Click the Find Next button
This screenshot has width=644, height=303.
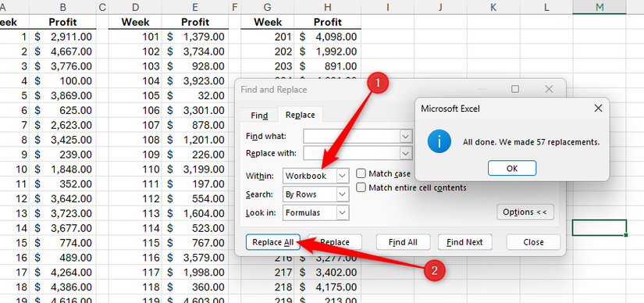coord(464,242)
